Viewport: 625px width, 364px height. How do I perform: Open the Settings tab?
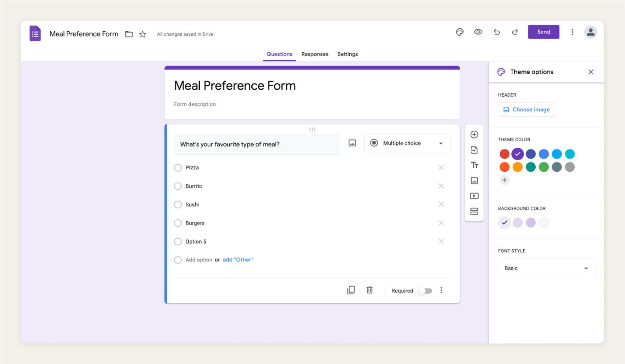click(347, 54)
